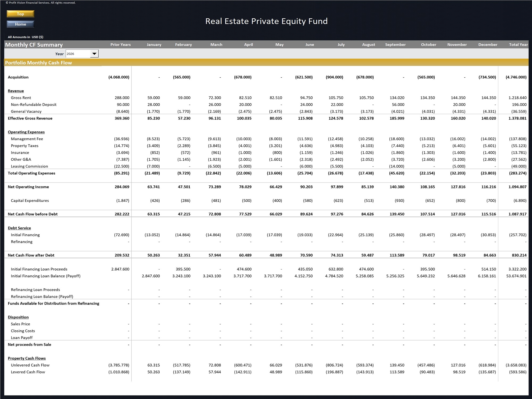Click the Monthly CF Summary heading
The width and height of the screenshot is (532, 399).
tap(34, 45)
